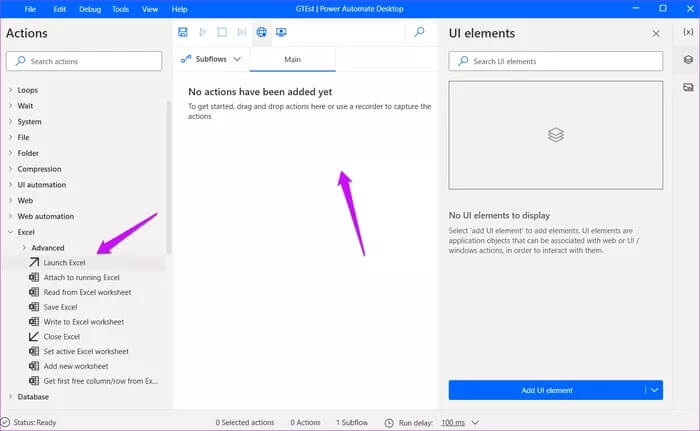700x431 pixels.
Task: Focus the Search UI elements field
Action: pyautogui.click(x=556, y=61)
